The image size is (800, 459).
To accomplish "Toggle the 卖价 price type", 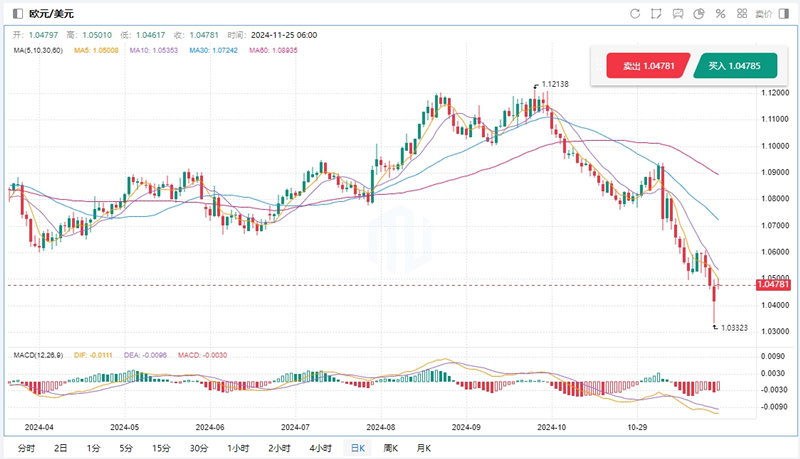I will coord(763,14).
